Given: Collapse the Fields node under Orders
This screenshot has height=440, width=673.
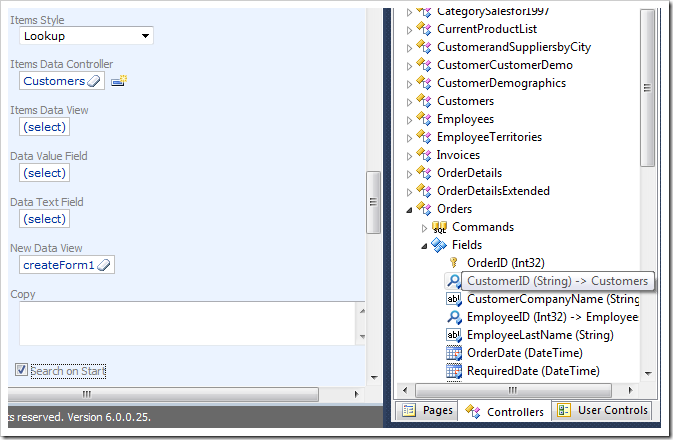Looking at the screenshot, I should [x=424, y=246].
